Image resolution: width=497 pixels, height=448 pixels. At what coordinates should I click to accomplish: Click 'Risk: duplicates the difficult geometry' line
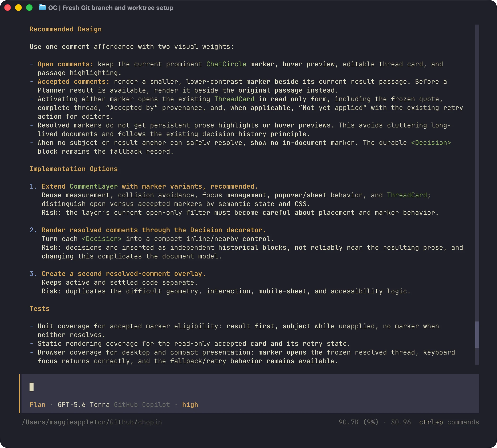click(x=226, y=291)
